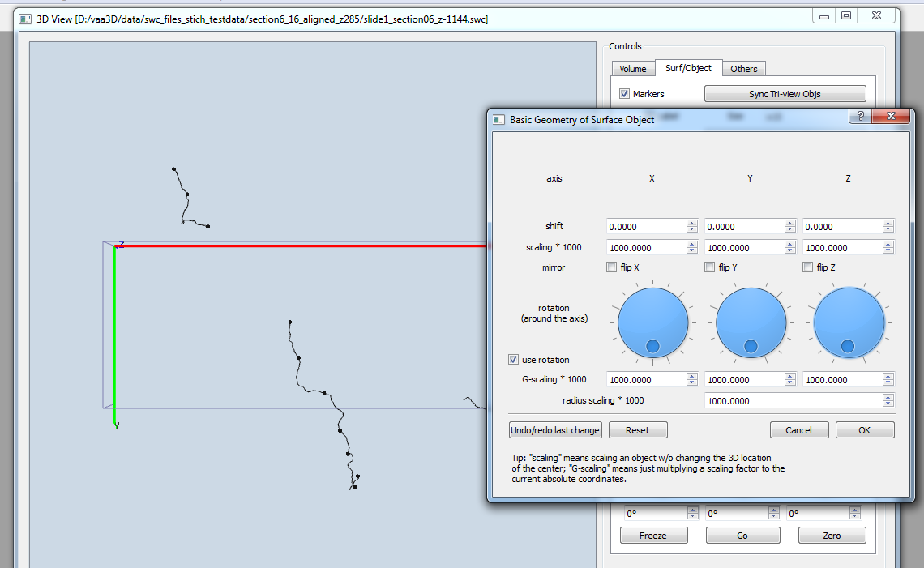Adjust the radius scaling spinner arrows
Image resolution: width=924 pixels, height=568 pixels.
pyautogui.click(x=888, y=400)
